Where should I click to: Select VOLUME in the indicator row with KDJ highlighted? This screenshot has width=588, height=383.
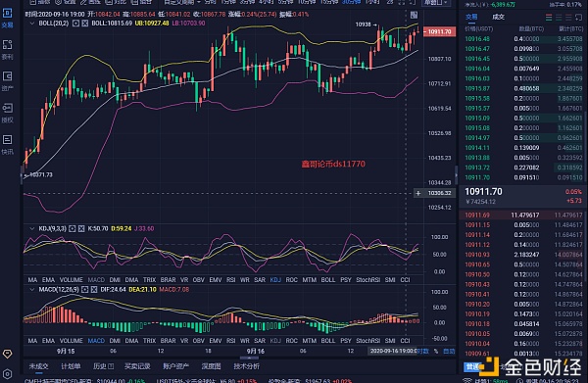point(72,280)
